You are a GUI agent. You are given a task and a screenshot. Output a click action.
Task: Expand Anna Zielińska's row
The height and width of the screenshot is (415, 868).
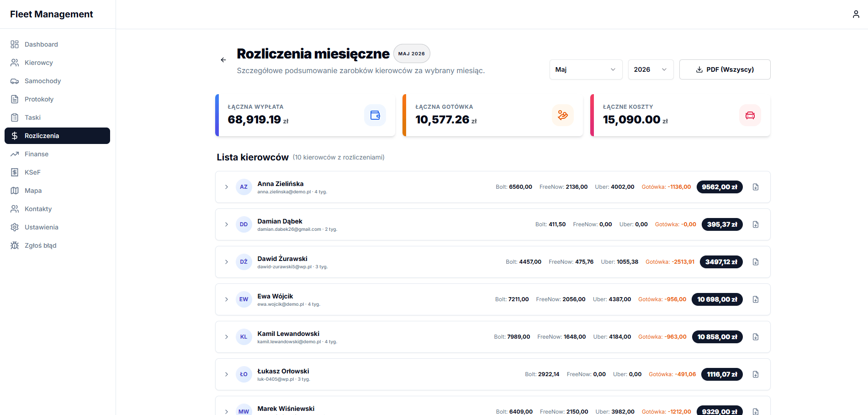pyautogui.click(x=227, y=187)
